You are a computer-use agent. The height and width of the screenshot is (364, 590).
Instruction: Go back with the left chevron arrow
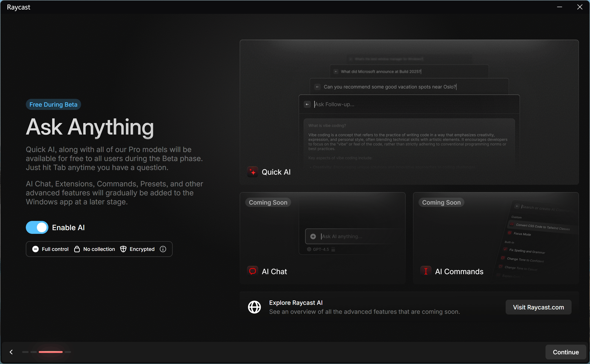[11, 352]
